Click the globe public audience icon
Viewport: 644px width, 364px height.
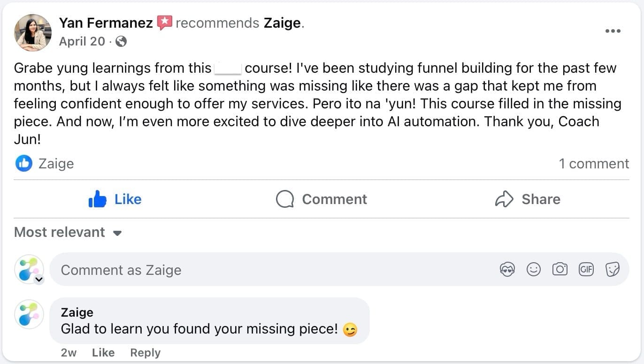(x=121, y=42)
